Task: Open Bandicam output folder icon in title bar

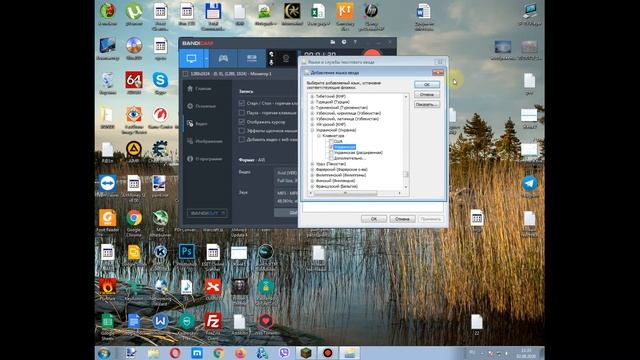Action: pos(333,42)
